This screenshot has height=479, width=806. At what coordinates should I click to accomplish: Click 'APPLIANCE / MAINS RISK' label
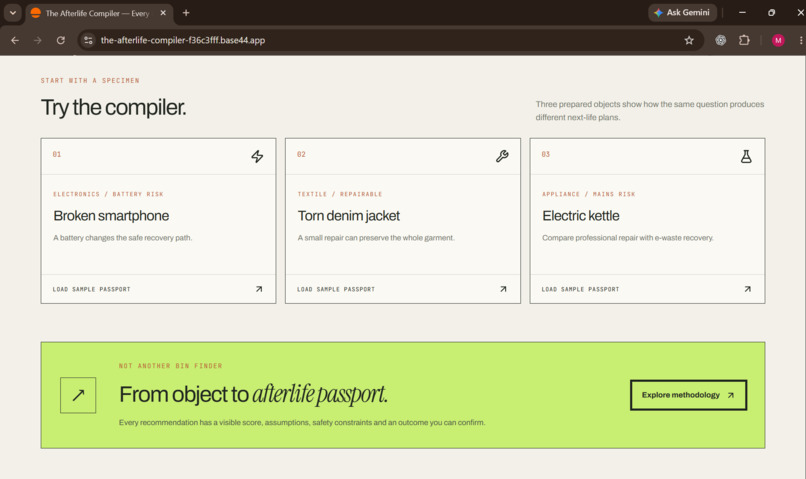tap(589, 194)
